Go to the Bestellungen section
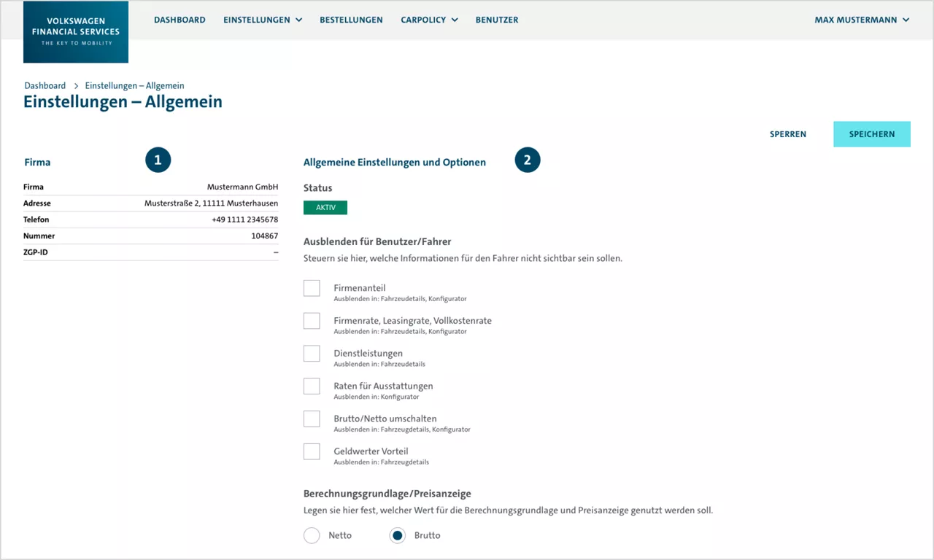Viewport: 934px width, 560px height. point(351,20)
